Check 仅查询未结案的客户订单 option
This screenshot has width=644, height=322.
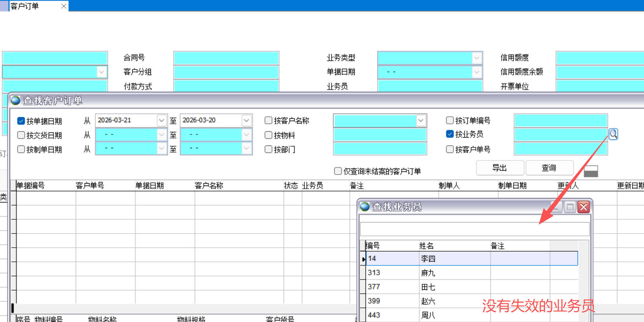(338, 171)
